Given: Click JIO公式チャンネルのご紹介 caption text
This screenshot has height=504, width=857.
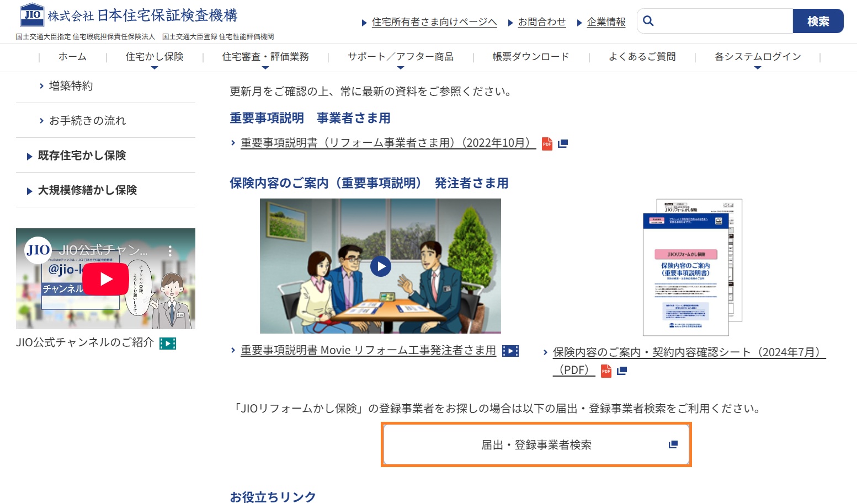Looking at the screenshot, I should point(85,342).
